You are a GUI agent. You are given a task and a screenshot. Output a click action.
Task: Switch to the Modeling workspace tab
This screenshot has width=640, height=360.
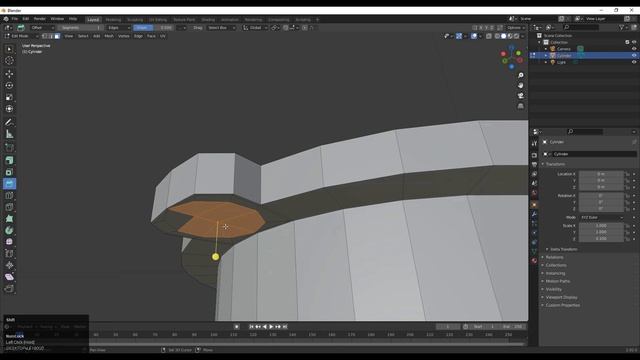(x=113, y=20)
